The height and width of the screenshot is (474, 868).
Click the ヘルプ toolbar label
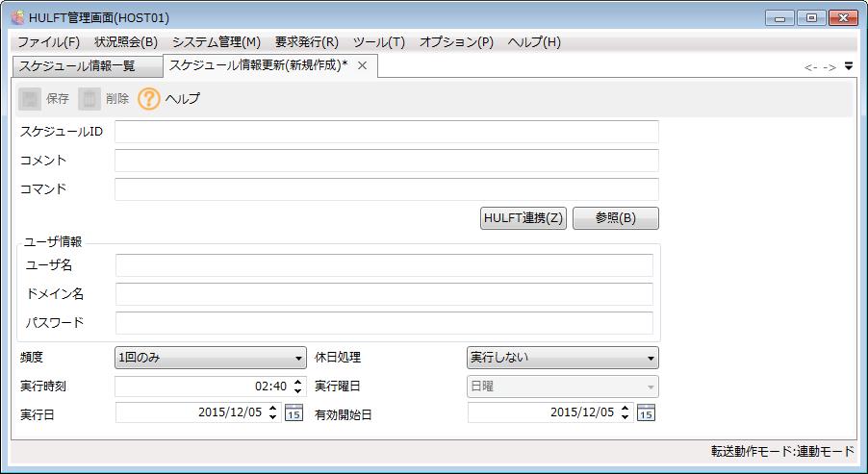pos(183,99)
